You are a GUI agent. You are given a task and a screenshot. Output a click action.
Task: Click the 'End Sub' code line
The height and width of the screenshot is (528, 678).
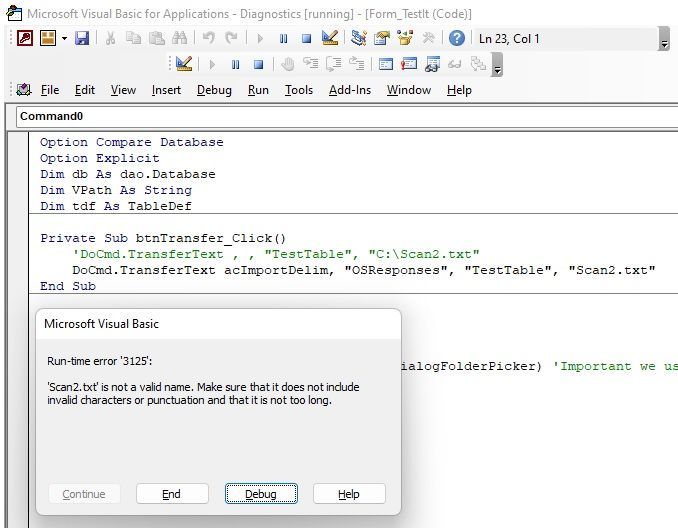68,286
